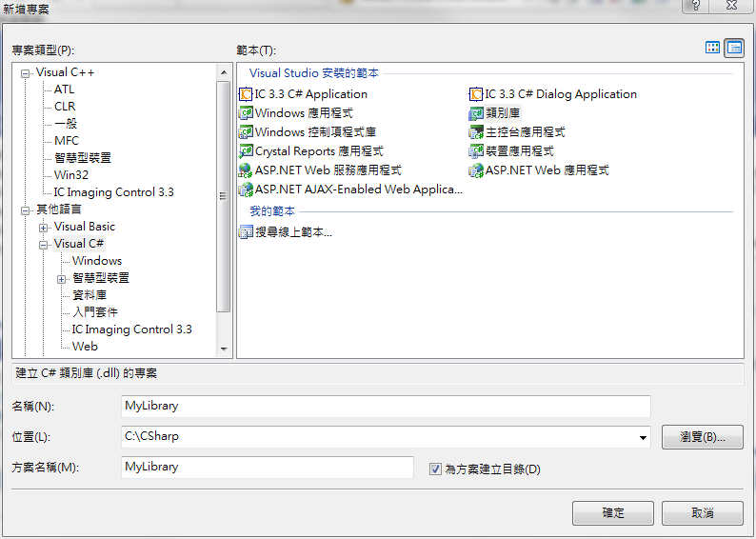
Task: Switch to large icons view
Action: tap(712, 48)
